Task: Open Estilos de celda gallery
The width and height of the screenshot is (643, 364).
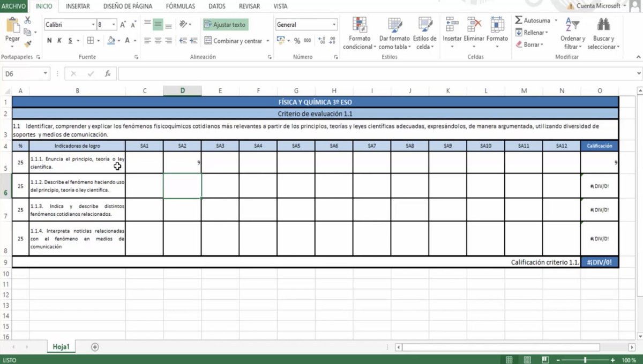Action: [425, 33]
